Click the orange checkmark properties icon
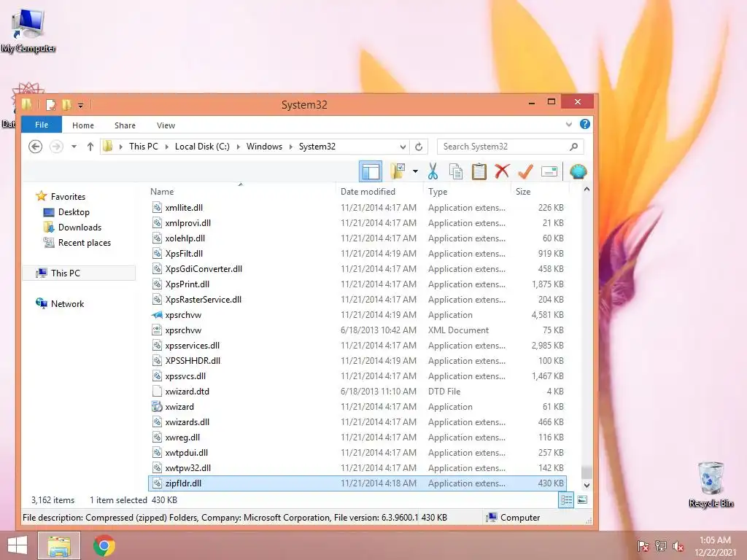Viewport: 747px width, 560px height. [525, 171]
